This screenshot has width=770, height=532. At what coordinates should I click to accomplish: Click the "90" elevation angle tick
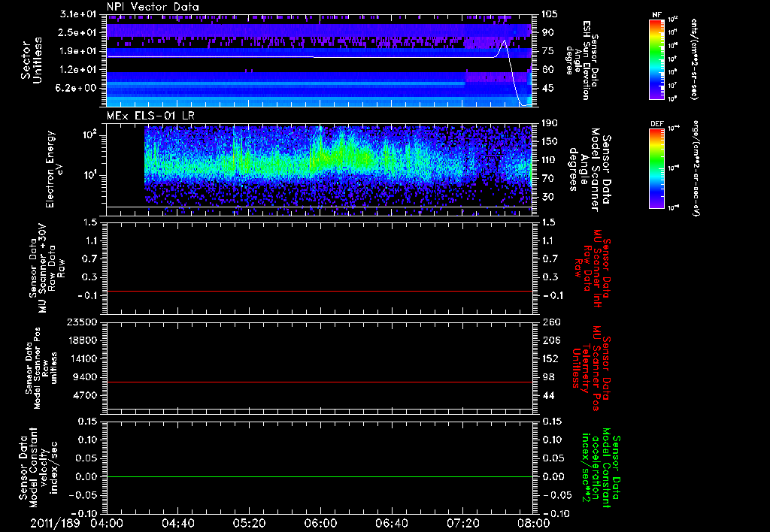pos(547,32)
